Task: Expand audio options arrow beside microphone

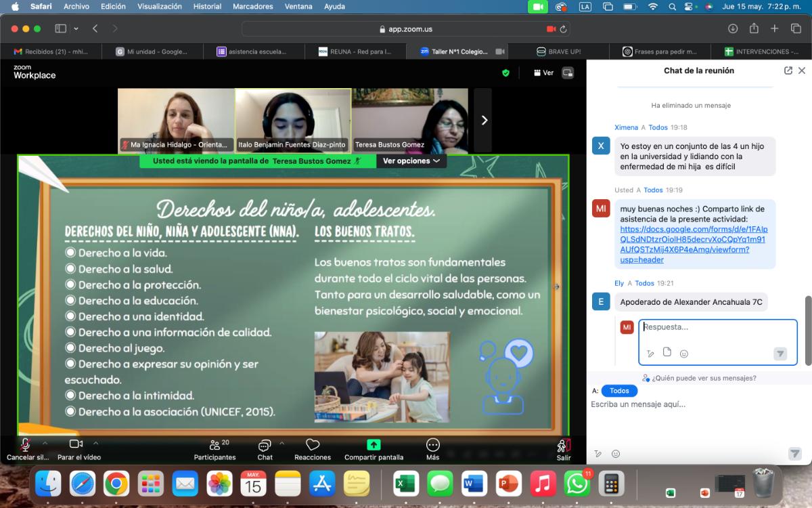Action: [45, 442]
